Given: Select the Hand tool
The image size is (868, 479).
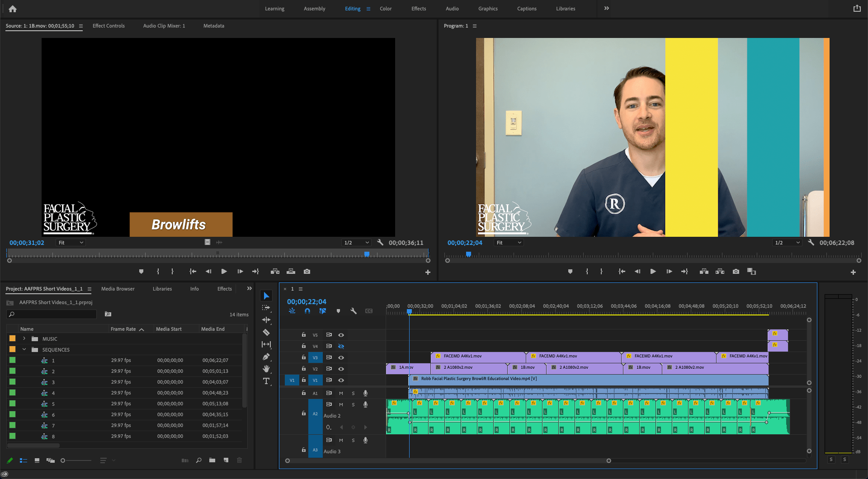Looking at the screenshot, I should tap(266, 369).
